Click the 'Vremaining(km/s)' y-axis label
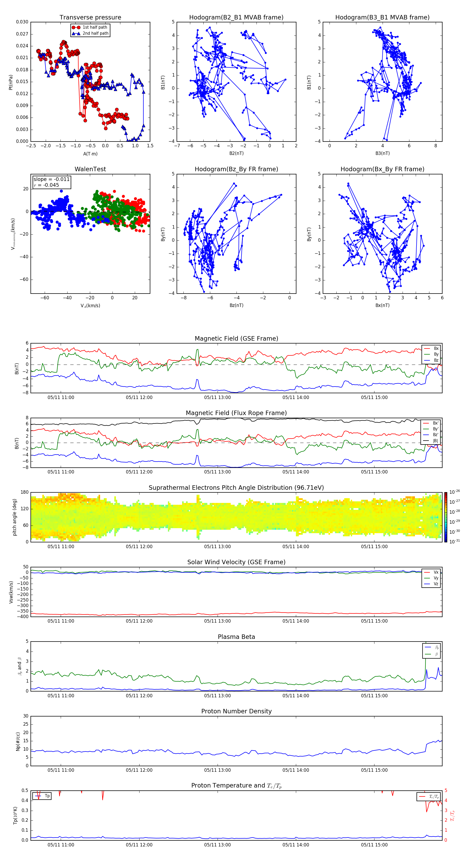The image size is (473, 868). point(13,234)
